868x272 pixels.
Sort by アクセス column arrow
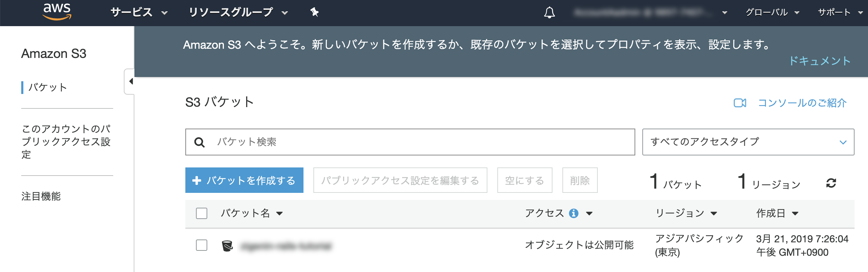589,213
